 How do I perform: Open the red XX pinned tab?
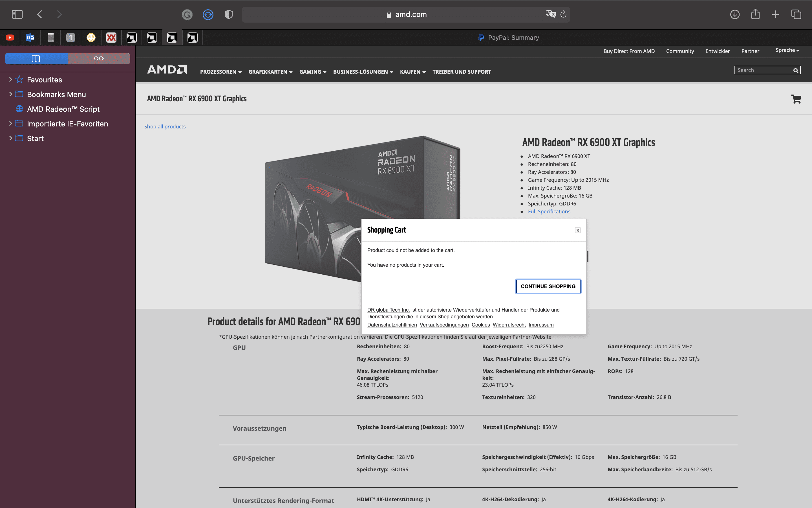coord(111,38)
